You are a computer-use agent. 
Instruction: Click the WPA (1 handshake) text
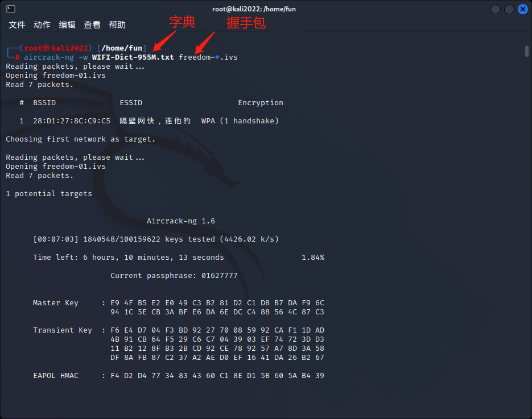(240, 121)
